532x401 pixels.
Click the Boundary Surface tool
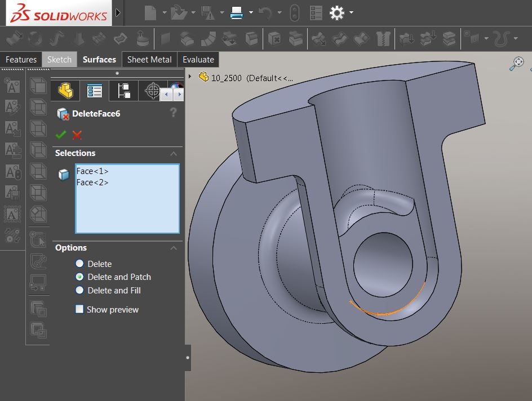(99, 39)
